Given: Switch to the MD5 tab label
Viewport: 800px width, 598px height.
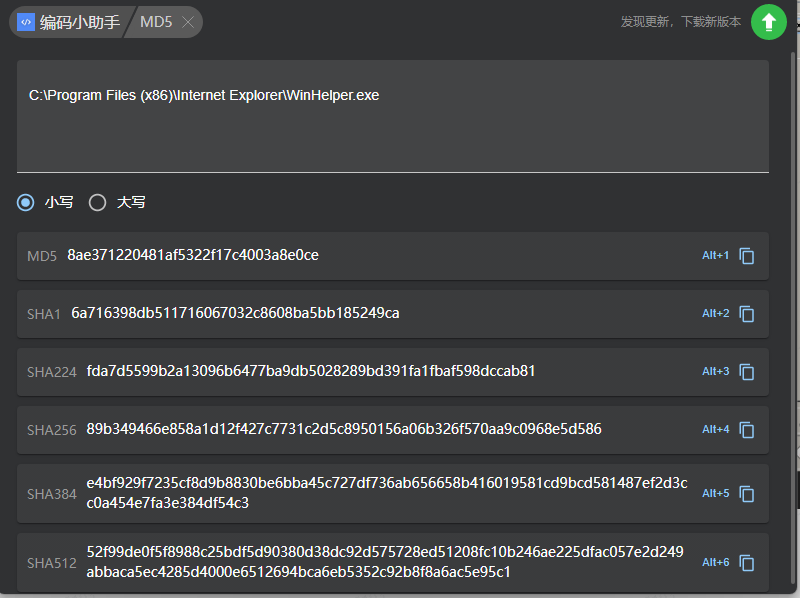Looking at the screenshot, I should coord(156,22).
